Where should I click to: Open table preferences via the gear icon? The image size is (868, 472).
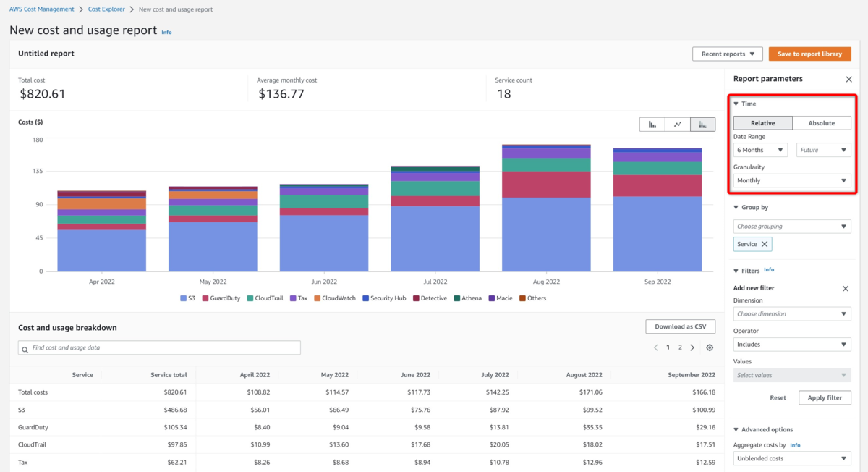[x=709, y=347]
